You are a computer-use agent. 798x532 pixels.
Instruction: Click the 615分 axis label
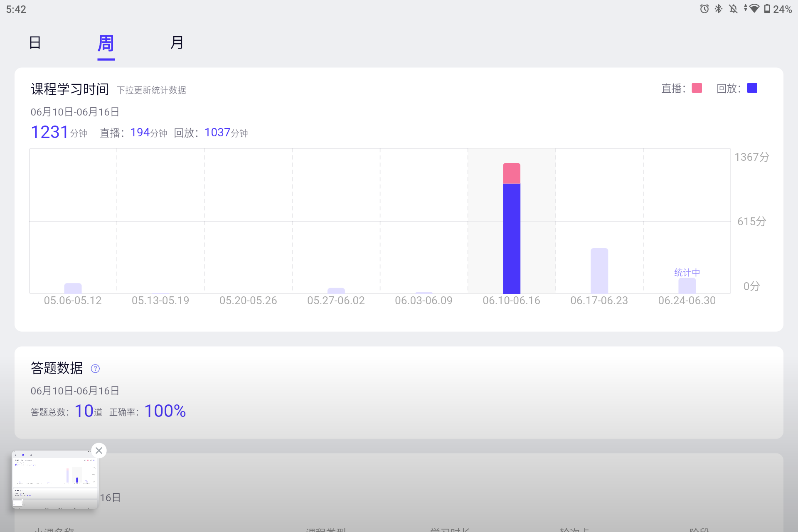click(752, 222)
